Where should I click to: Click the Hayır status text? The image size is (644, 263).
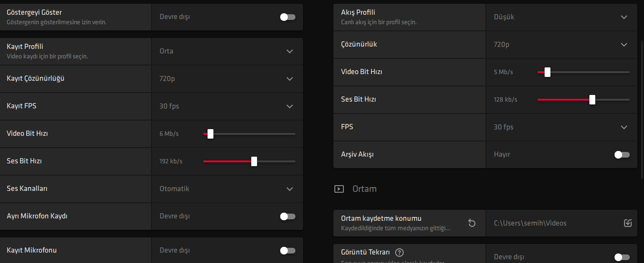point(502,155)
